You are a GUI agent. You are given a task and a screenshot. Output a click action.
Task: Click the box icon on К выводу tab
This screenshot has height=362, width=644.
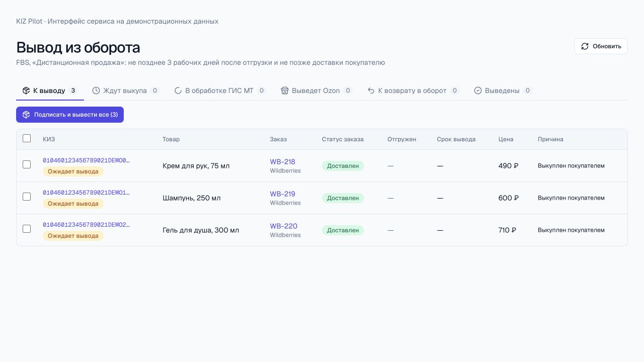26,90
